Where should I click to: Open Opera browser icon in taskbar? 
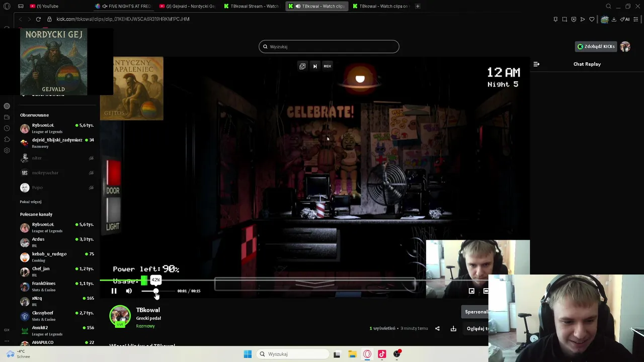point(367,354)
